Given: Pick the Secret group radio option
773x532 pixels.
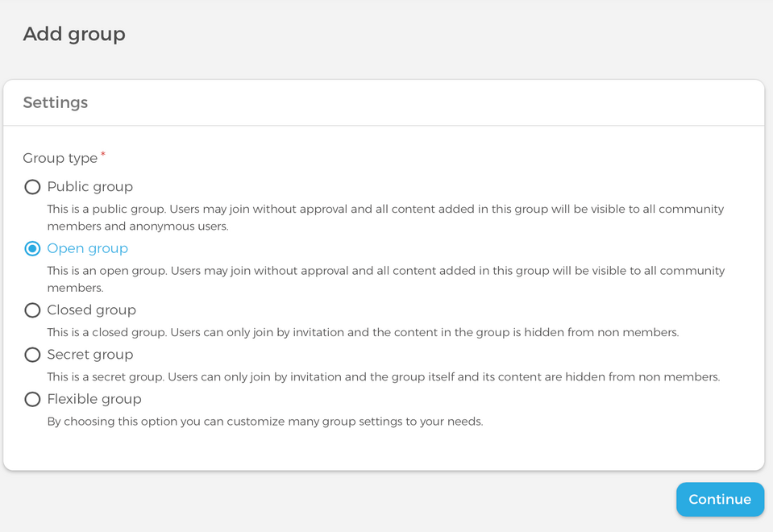Looking at the screenshot, I should coord(32,355).
